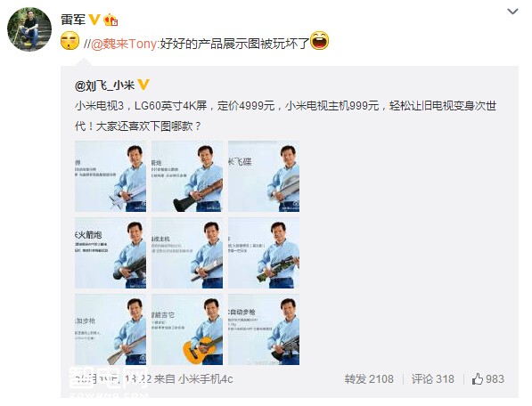Click the verified badge beside 刘飞_小米
The height and width of the screenshot is (406, 532).
click(x=143, y=85)
